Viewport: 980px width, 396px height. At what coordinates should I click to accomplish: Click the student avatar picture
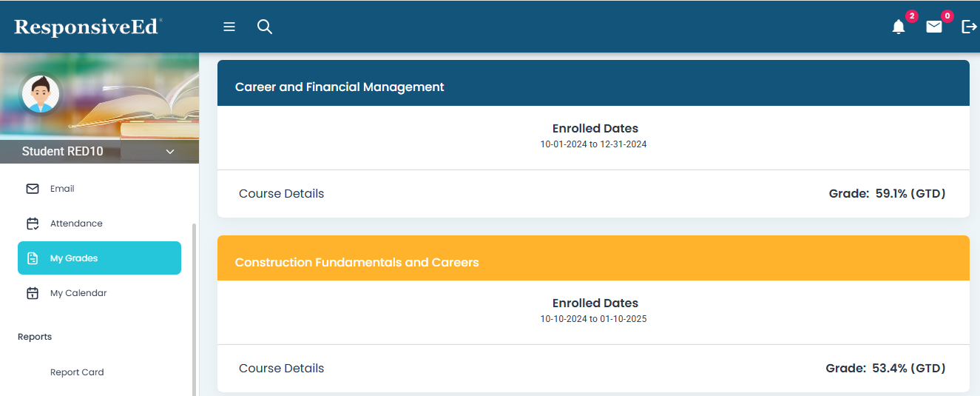41,94
